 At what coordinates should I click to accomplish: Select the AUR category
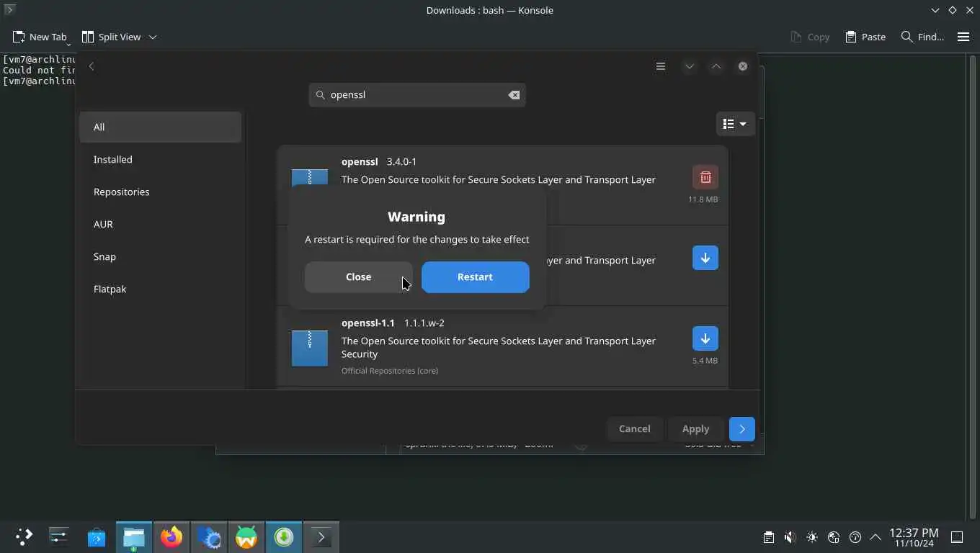[161, 224]
